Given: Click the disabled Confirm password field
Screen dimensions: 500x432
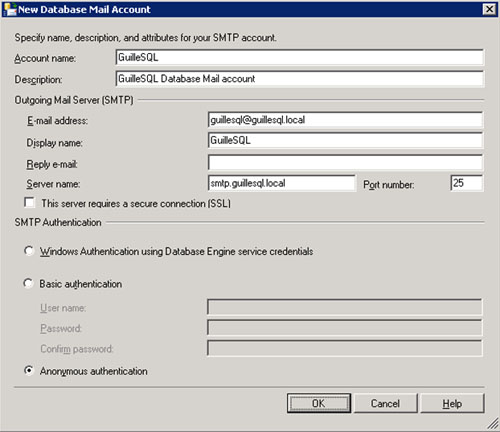Looking at the screenshot, I should point(344,348).
